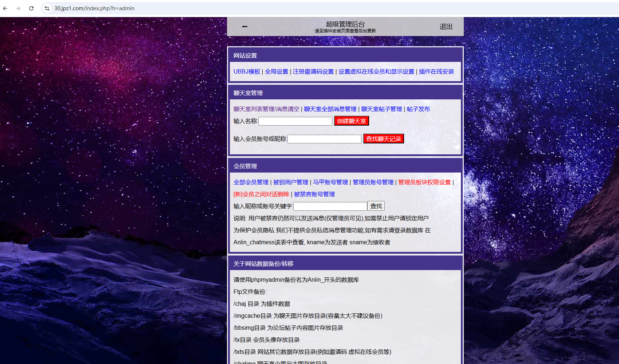Click 退出 to log out
The height and width of the screenshot is (364, 619).
[446, 27]
